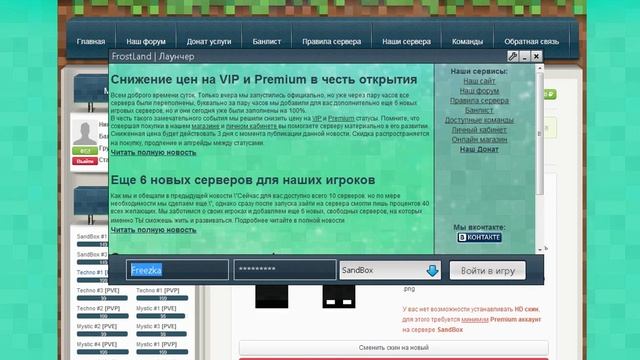
Task: Open the bold Наш Донат link
Action: pos(479,149)
